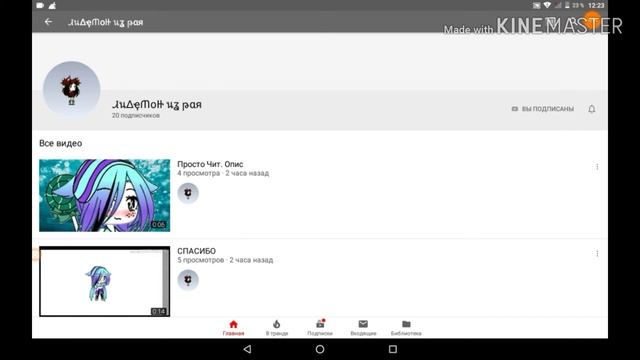Image resolution: width=640 pixels, height=360 pixels.
Task: Tap channel avatar under the Просто Чит. Опис video
Action: pyautogui.click(x=188, y=193)
